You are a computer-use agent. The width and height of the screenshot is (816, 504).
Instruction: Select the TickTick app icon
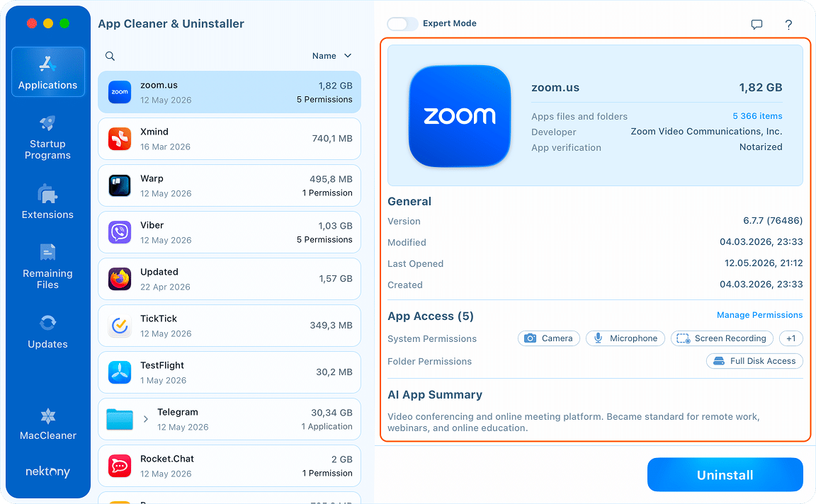click(120, 326)
